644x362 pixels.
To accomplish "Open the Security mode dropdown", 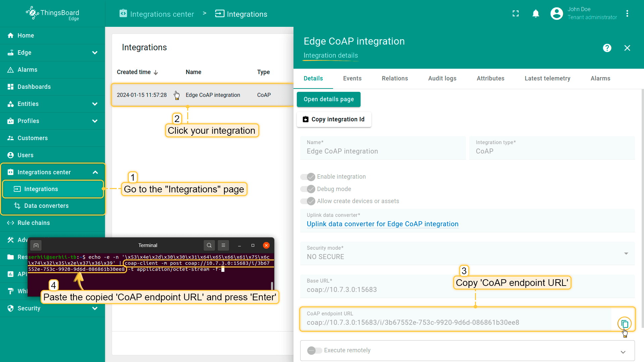I will pos(467,253).
